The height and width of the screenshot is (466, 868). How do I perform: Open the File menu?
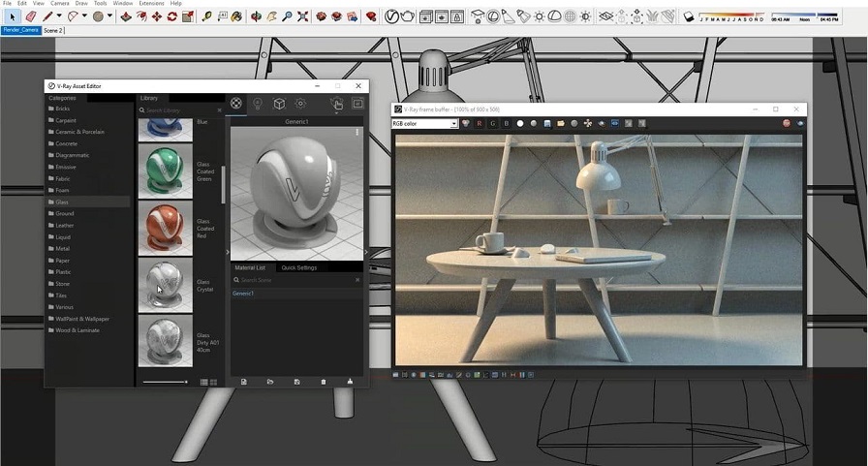pyautogui.click(x=7, y=3)
